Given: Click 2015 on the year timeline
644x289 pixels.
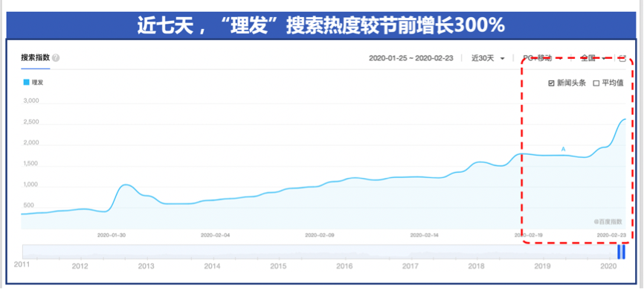Looking at the screenshot, I should coord(278,266).
